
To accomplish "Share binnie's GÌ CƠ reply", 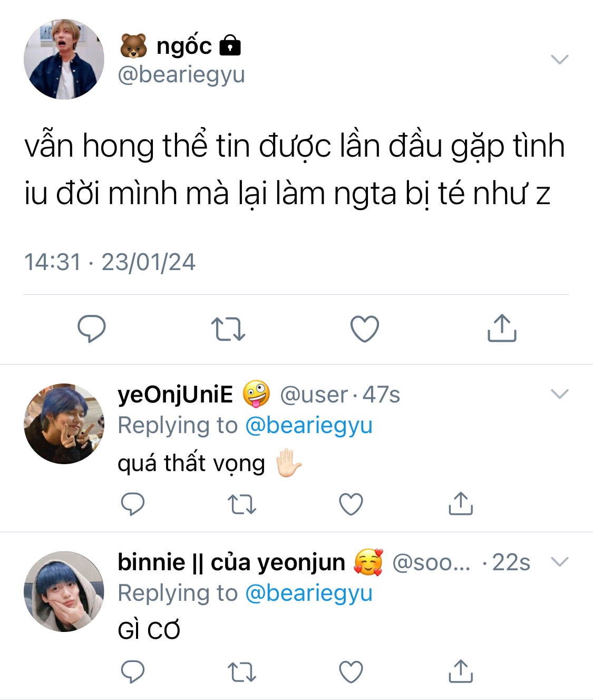I will [461, 672].
